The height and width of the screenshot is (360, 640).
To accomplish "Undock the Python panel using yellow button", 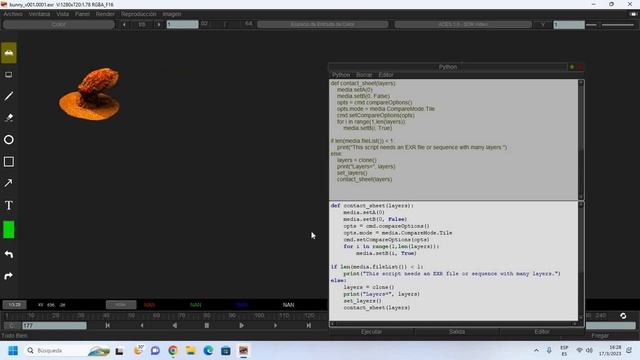I will click(572, 67).
